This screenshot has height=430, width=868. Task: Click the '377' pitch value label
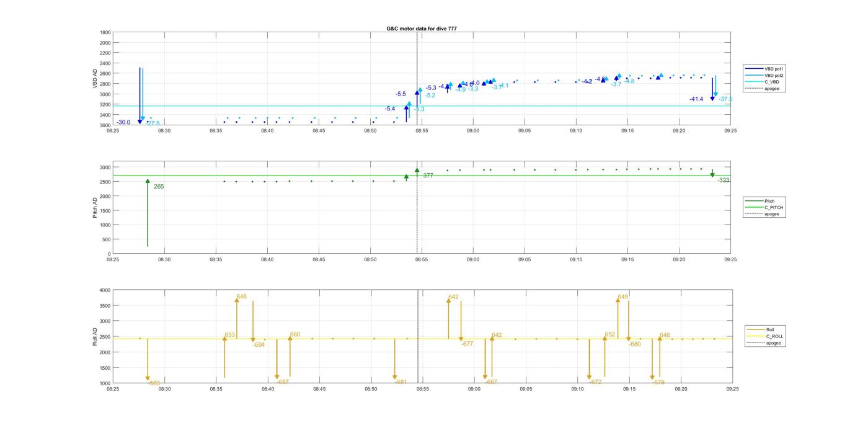[x=428, y=176]
